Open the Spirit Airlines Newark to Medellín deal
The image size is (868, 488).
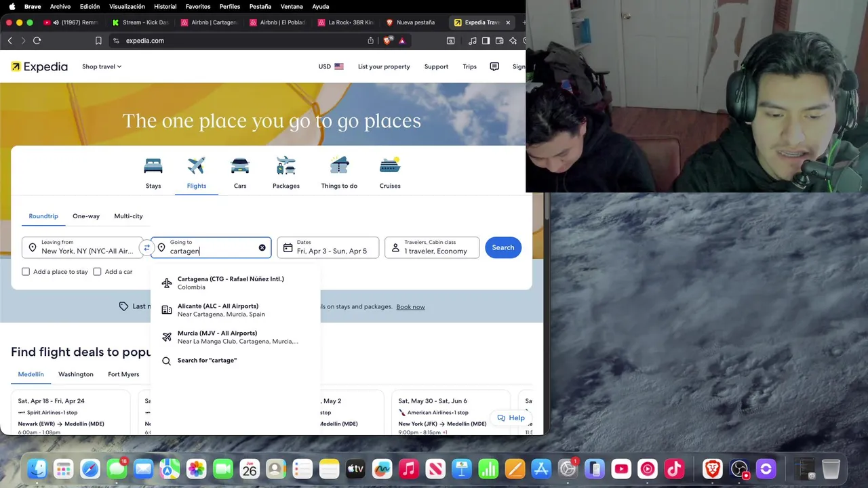[x=71, y=412]
